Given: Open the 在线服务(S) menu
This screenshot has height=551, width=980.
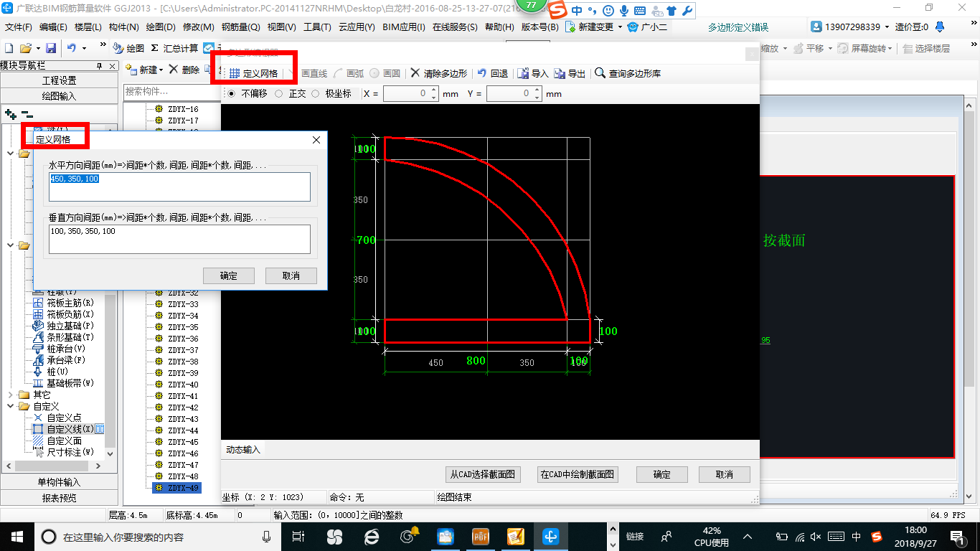Looking at the screenshot, I should (x=455, y=27).
